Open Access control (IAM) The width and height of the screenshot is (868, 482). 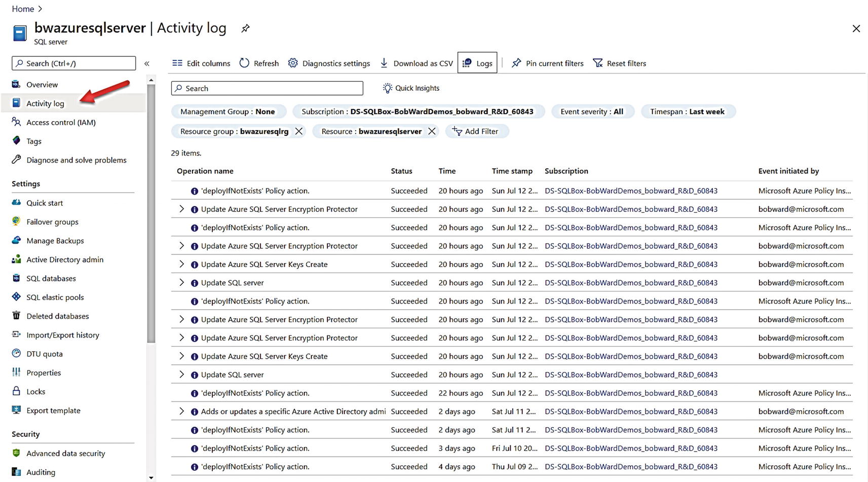coord(61,122)
